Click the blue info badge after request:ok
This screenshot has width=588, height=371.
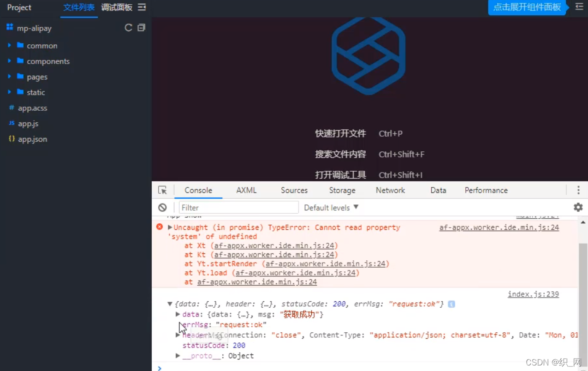pos(451,304)
